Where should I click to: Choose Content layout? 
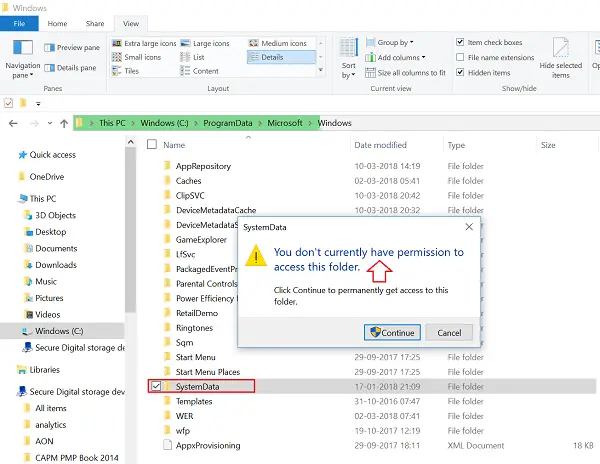click(x=200, y=71)
